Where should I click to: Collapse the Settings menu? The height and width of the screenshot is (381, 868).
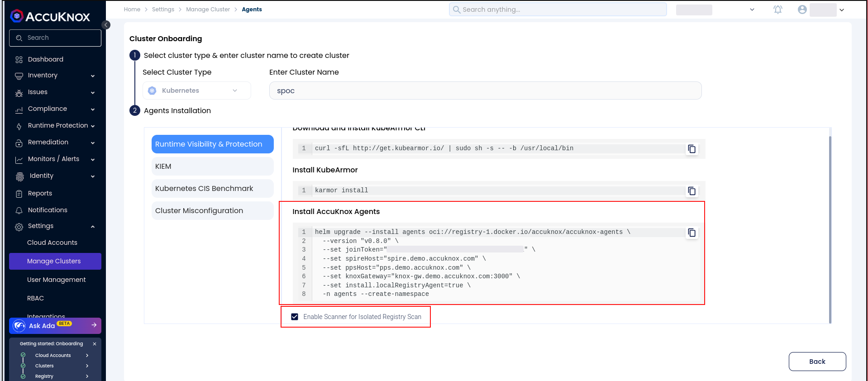tap(93, 227)
